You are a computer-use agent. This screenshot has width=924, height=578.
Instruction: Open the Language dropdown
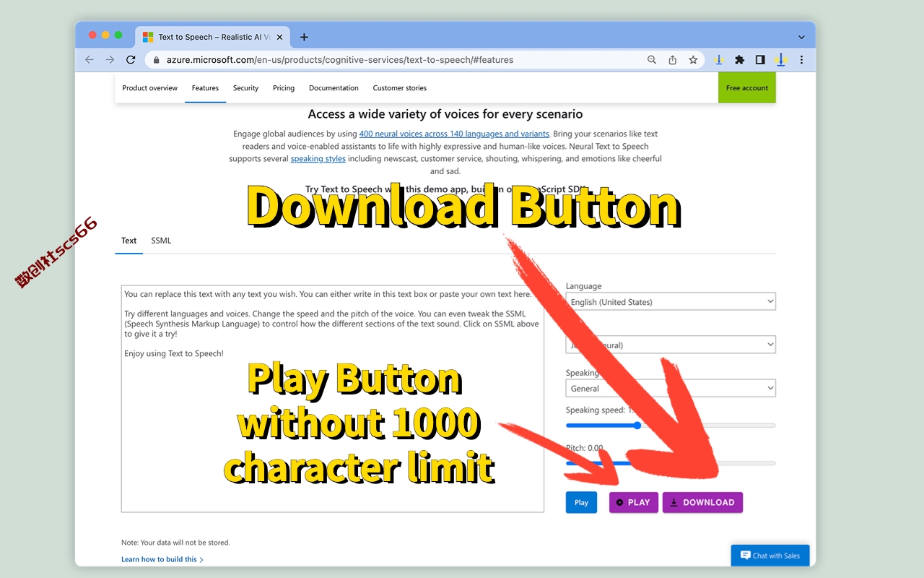[x=671, y=302]
